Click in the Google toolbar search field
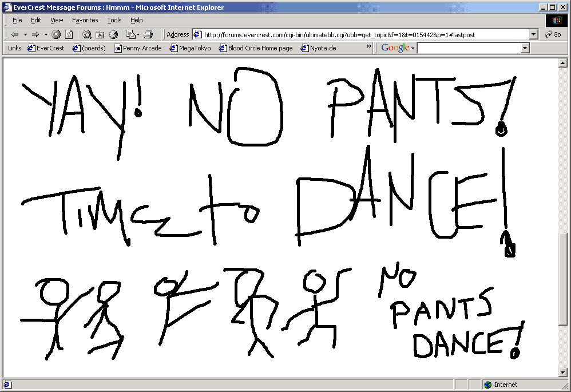 [469, 48]
